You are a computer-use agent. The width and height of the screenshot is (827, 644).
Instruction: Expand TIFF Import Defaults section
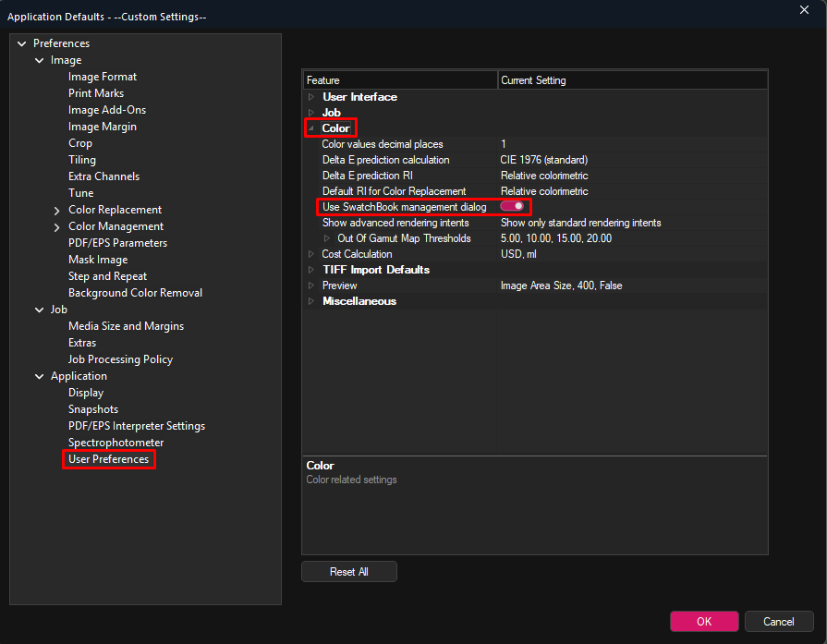311,270
